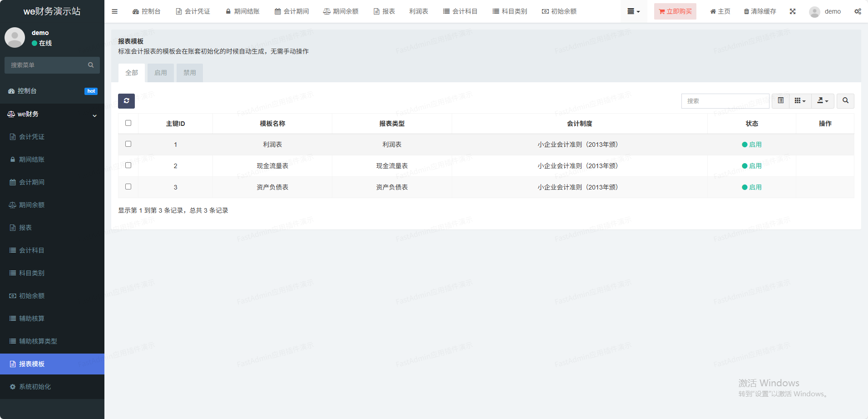
Task: Click the 立即购买 button
Action: pos(675,11)
